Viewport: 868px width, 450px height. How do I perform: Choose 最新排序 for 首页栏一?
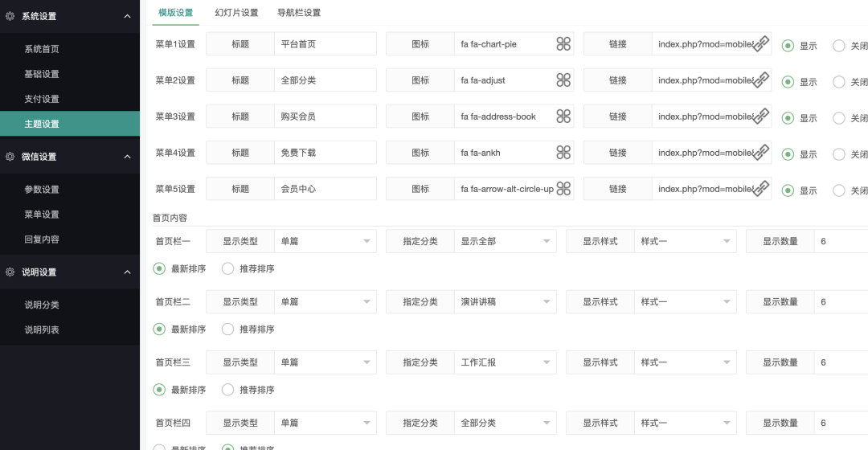point(159,268)
